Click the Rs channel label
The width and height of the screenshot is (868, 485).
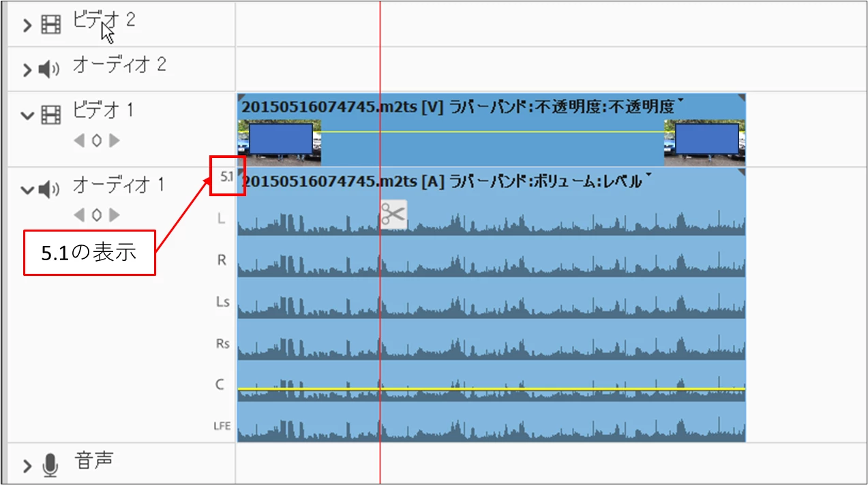[222, 344]
